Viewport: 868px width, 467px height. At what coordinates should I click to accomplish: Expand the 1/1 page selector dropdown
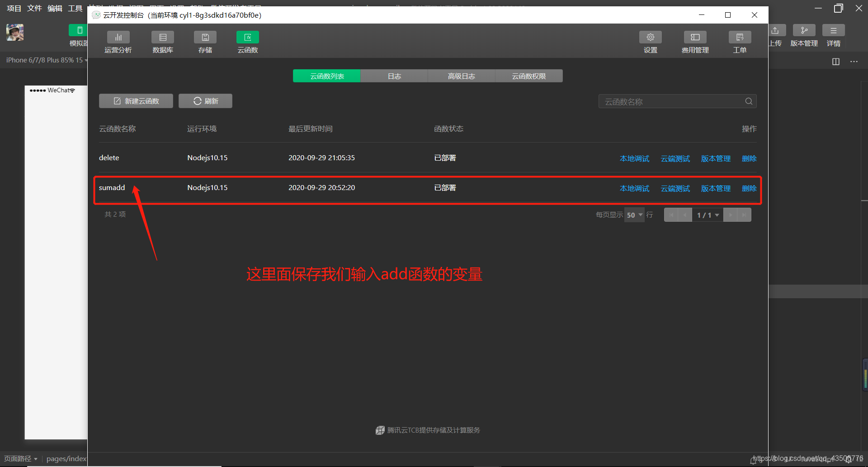pos(708,215)
